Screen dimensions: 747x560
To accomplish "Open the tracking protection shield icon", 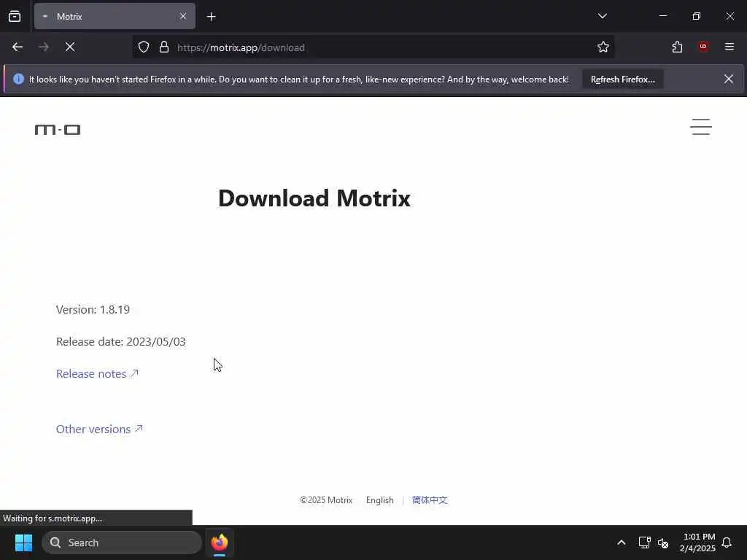I will 144,47.
